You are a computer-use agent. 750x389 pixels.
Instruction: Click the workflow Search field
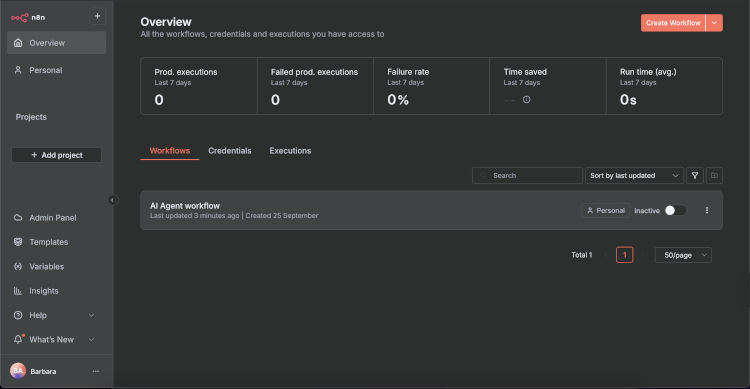(527, 176)
